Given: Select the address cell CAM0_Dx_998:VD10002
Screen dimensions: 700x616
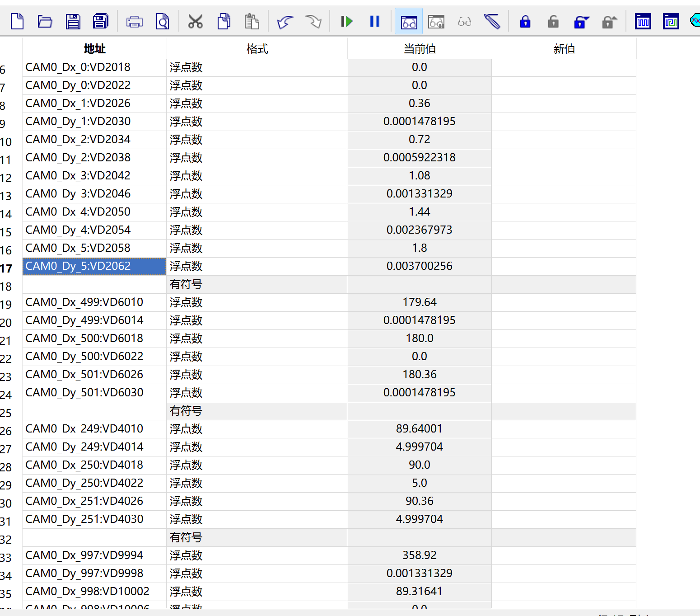Looking at the screenshot, I should [x=94, y=592].
